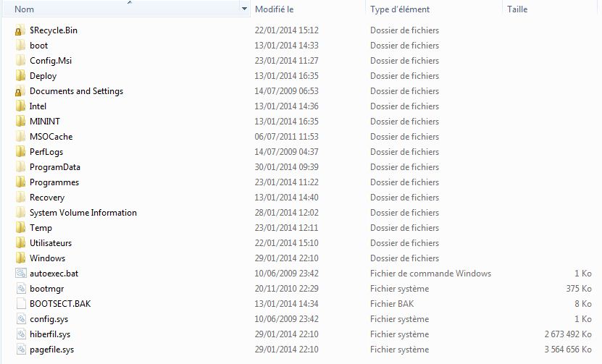Select the Intel folder name
602x364 pixels.
coord(38,106)
